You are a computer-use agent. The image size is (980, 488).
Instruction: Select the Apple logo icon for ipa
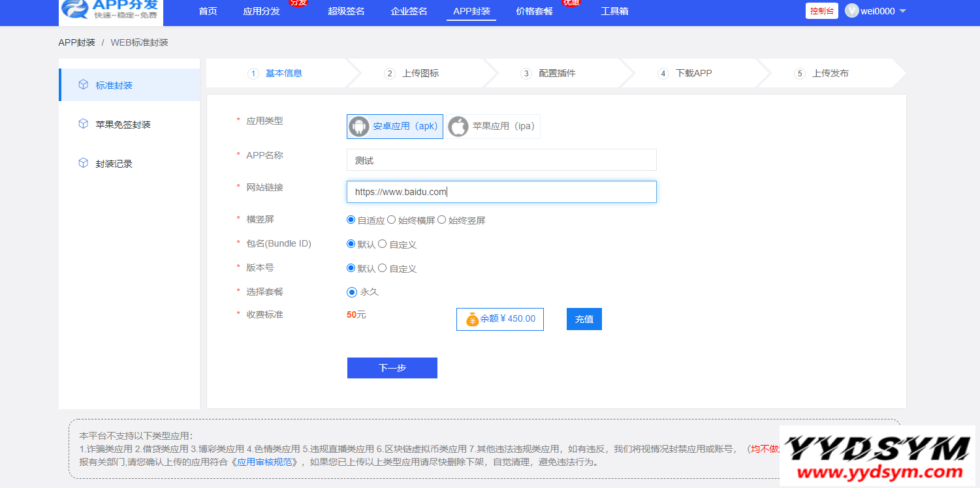(x=458, y=127)
